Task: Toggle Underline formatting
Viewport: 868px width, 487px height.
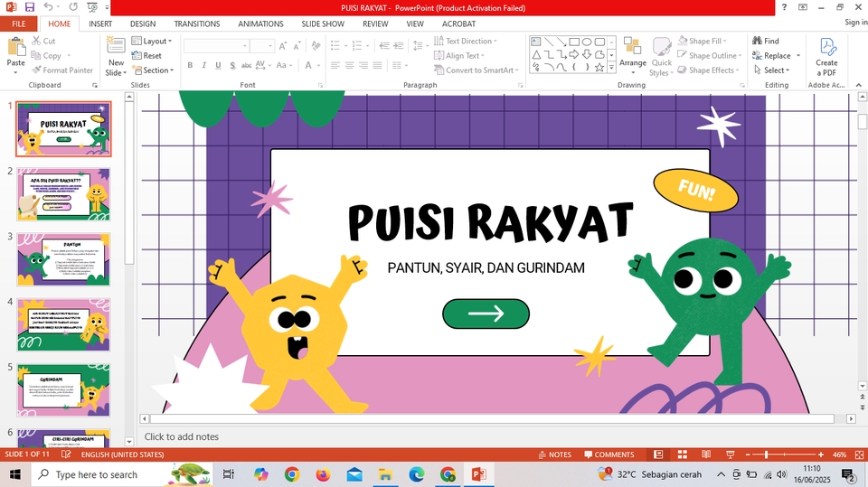Action: click(218, 65)
